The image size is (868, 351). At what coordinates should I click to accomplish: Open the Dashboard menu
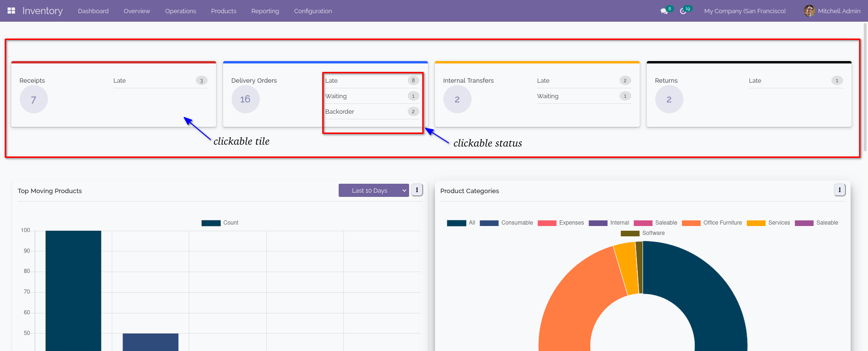(x=93, y=11)
